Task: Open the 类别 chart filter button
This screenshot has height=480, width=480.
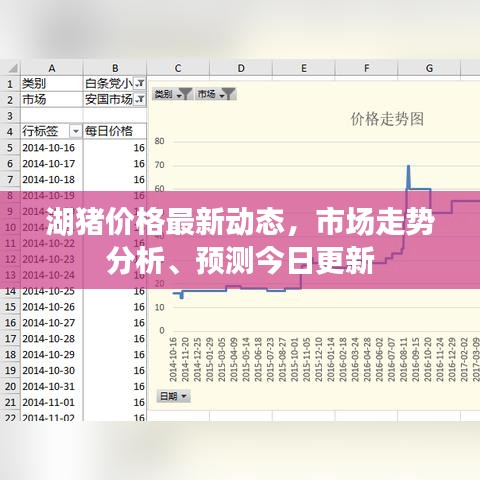Action: [x=172, y=94]
